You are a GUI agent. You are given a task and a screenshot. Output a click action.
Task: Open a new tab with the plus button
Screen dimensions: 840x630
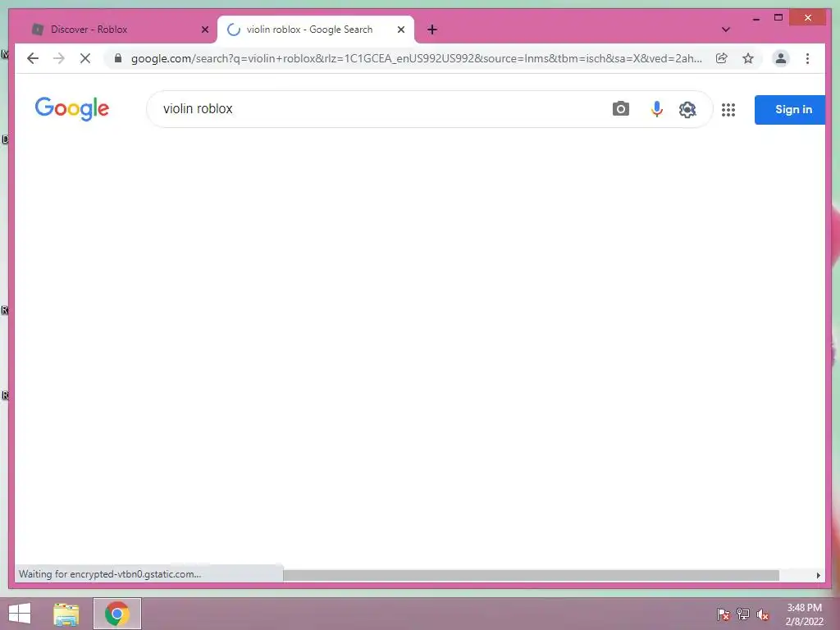pos(432,30)
